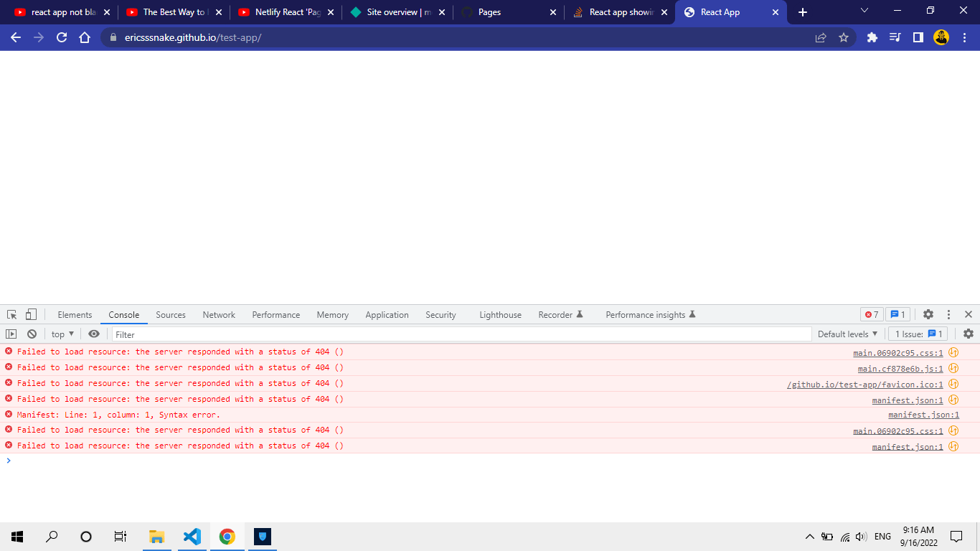Open the Default levels dropdown
This screenshot has height=551, width=980.
(x=847, y=334)
